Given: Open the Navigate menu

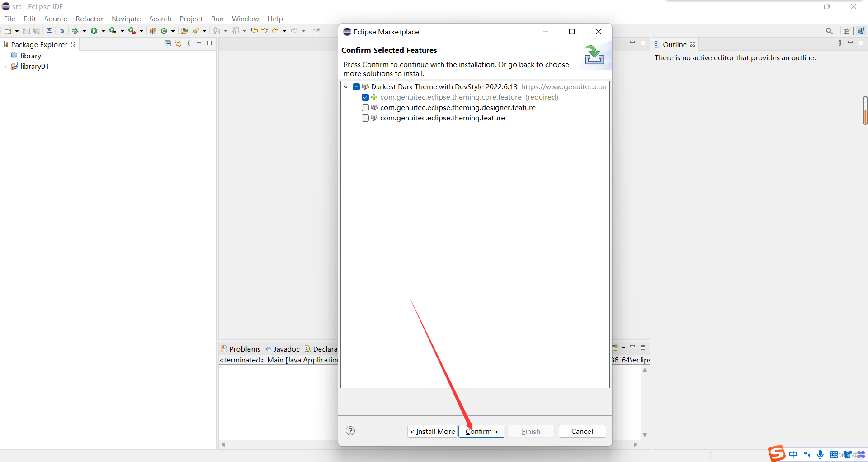Looking at the screenshot, I should [126, 19].
